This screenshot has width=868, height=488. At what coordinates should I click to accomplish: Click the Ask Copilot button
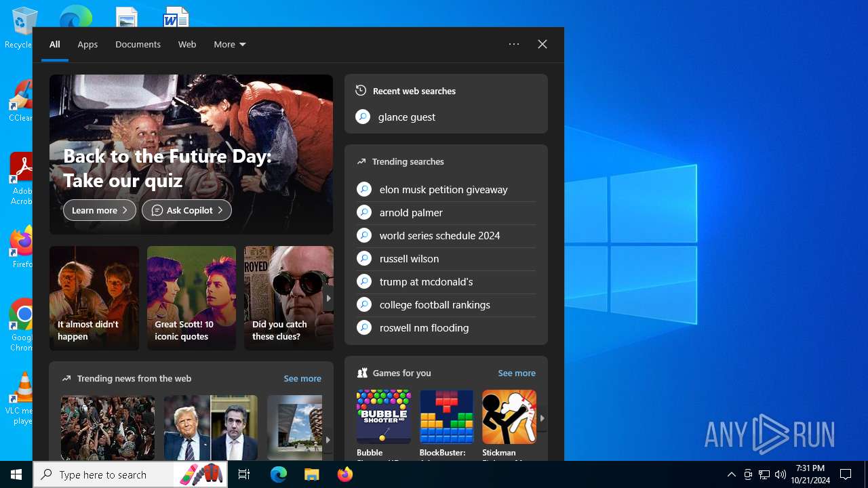coord(186,210)
